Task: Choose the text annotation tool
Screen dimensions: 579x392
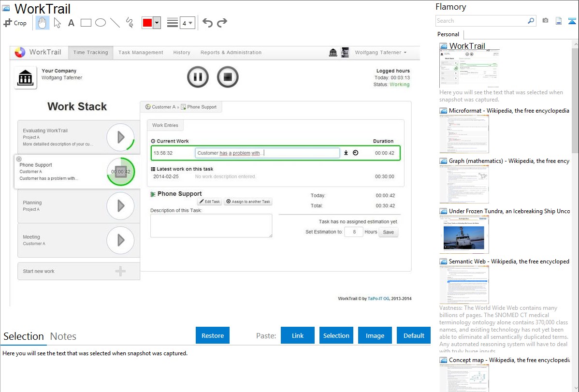Action: 71,23
